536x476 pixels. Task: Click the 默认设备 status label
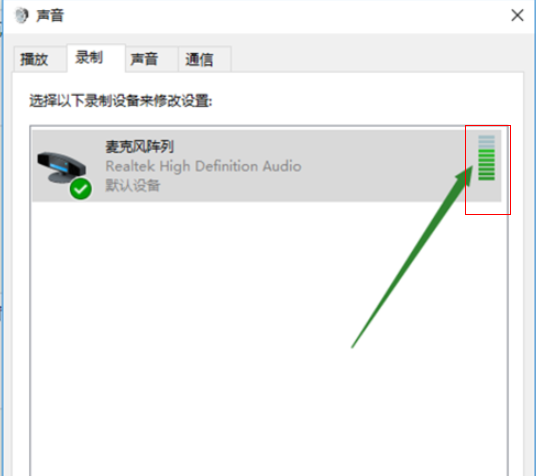pyautogui.click(x=133, y=186)
